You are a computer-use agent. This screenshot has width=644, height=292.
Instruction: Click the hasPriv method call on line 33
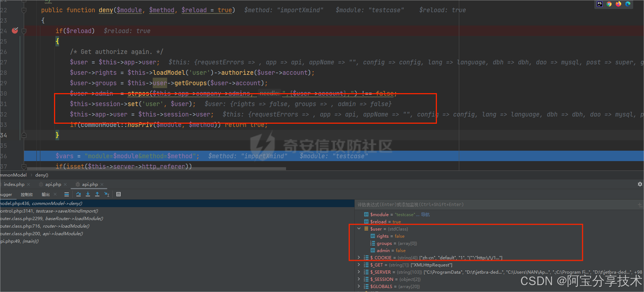140,125
